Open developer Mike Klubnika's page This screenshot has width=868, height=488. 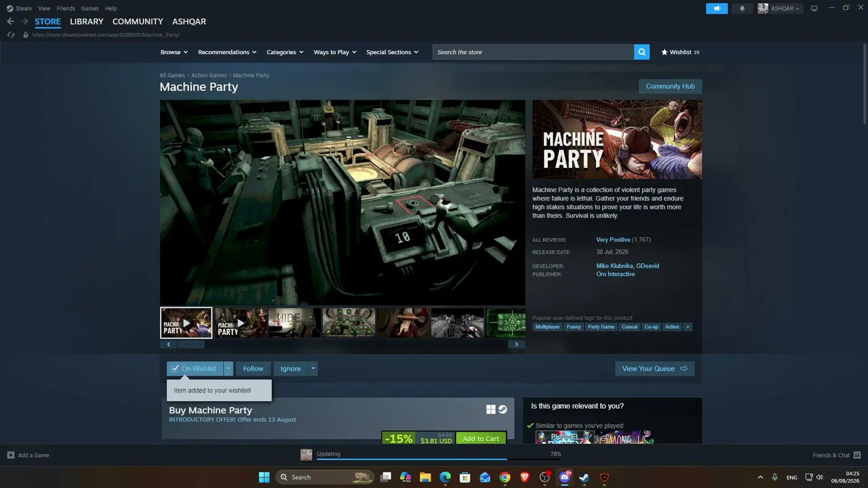coord(614,266)
